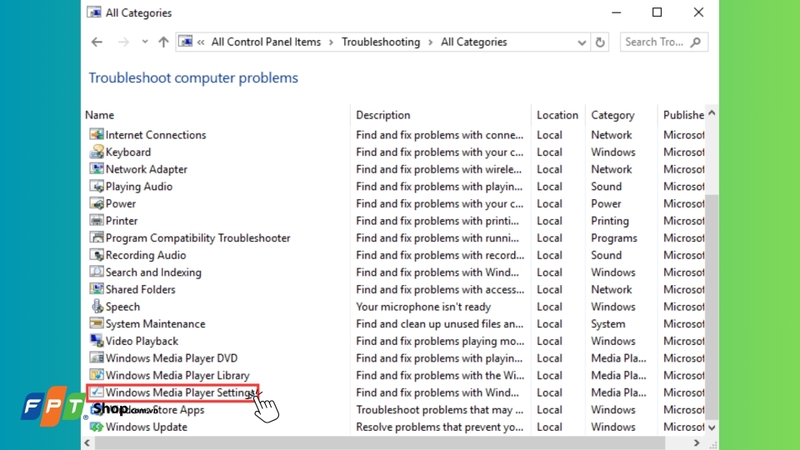This screenshot has width=800, height=450.
Task: Open the Windows Update troubleshooter
Action: pyautogui.click(x=146, y=427)
